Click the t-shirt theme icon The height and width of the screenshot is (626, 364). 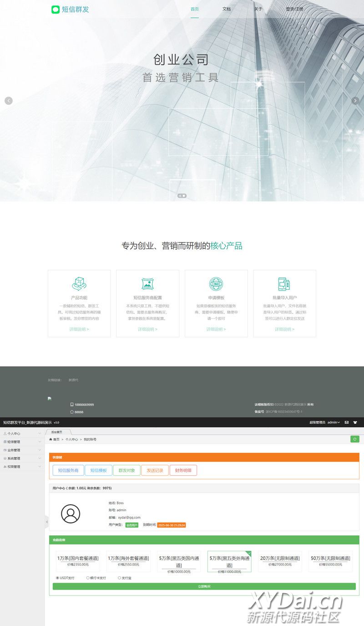(x=355, y=422)
